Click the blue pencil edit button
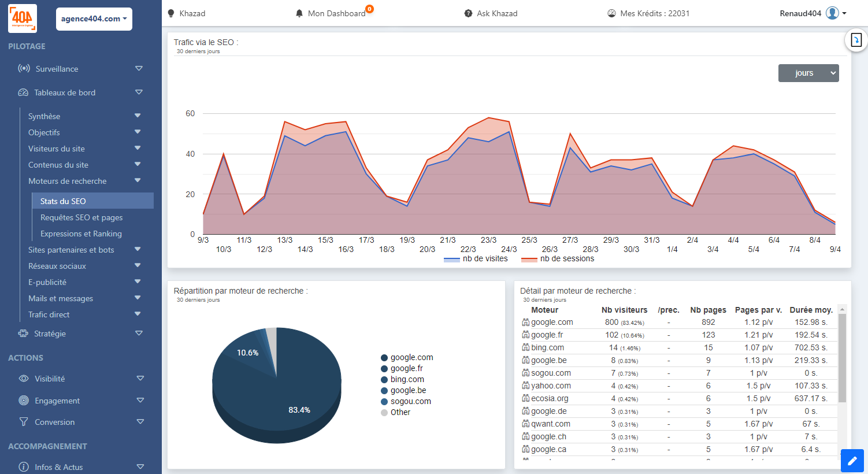This screenshot has height=474, width=868. [x=852, y=461]
